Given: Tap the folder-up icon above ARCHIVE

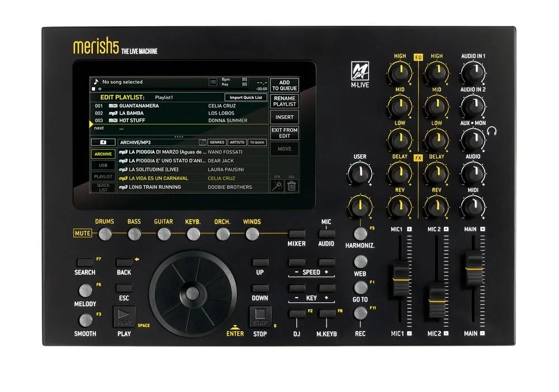Looking at the screenshot, I should pyautogui.click(x=103, y=142).
